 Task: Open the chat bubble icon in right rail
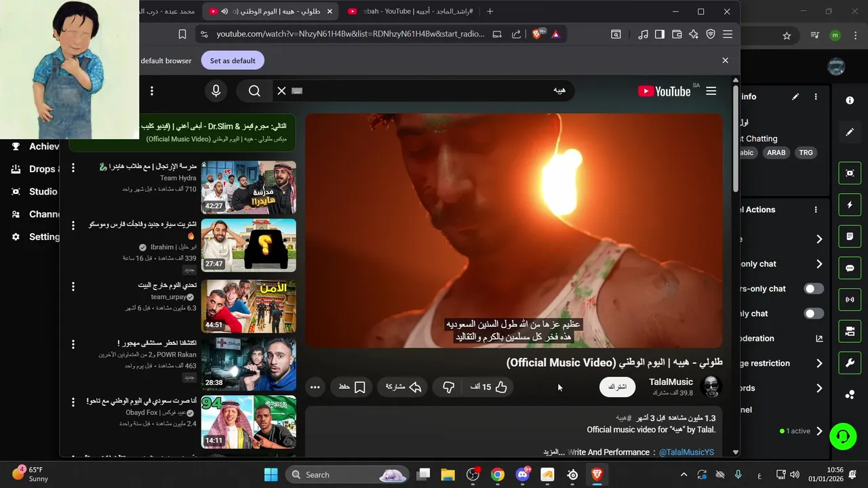click(850, 268)
